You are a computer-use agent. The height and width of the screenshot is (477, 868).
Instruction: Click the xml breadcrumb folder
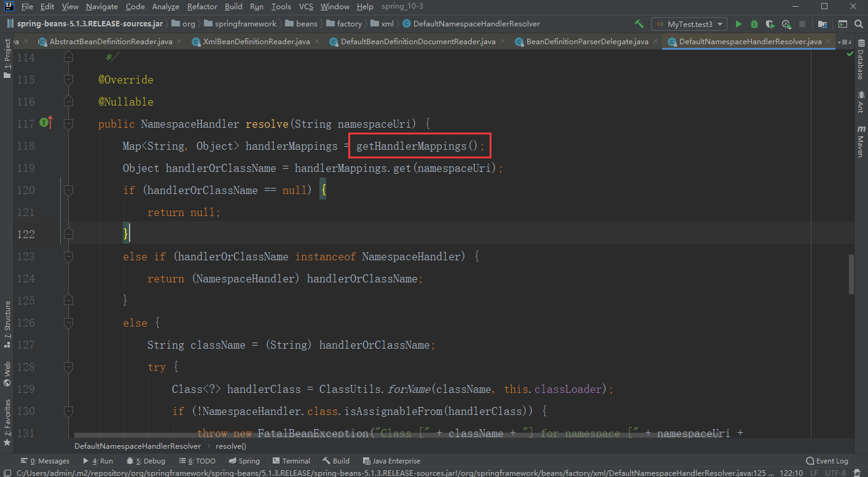[x=381, y=24]
